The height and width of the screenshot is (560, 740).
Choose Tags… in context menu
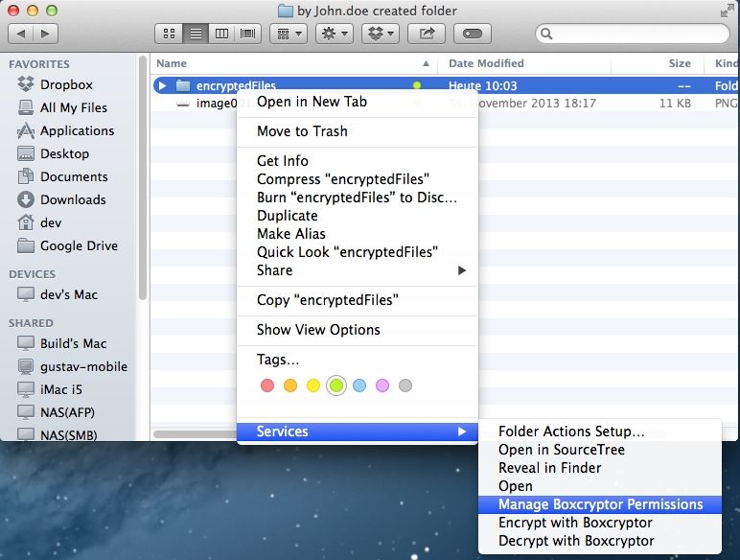tap(358, 360)
